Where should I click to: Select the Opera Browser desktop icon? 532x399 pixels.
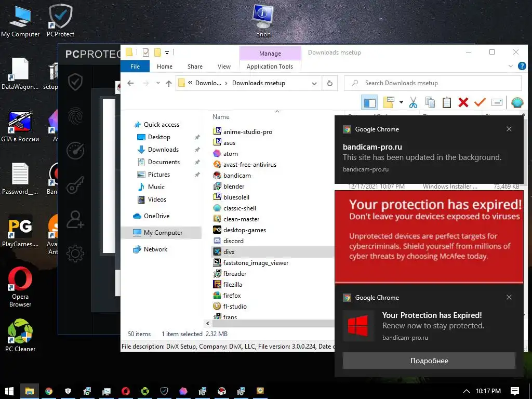(x=20, y=287)
